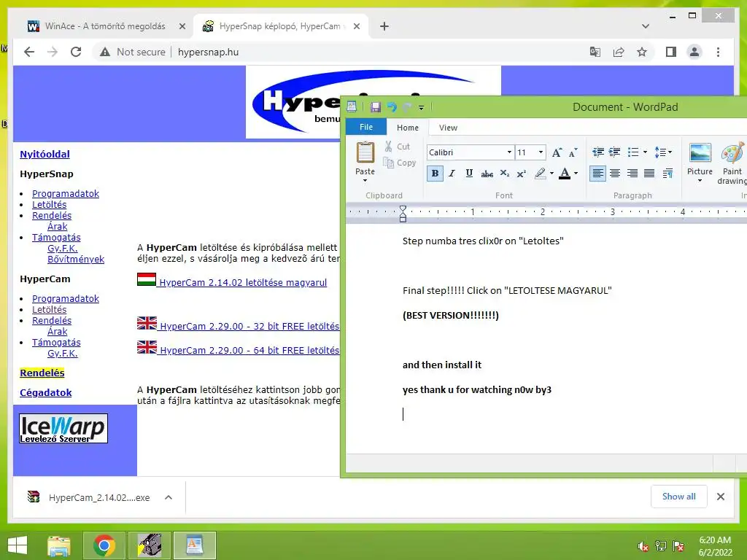Align text left in WordPad
The height and width of the screenshot is (560, 747).
[597, 174]
